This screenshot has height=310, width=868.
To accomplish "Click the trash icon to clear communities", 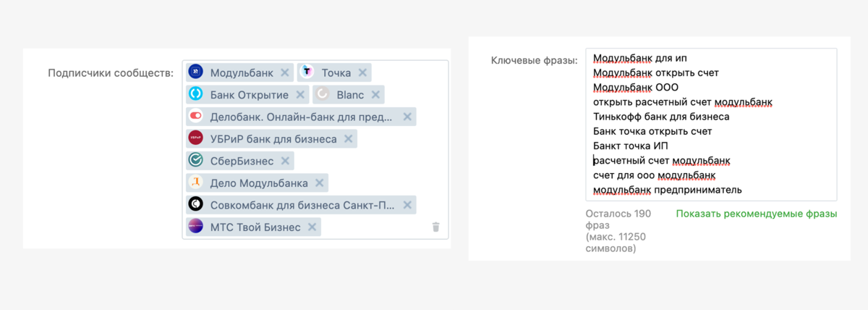I will coord(435,227).
